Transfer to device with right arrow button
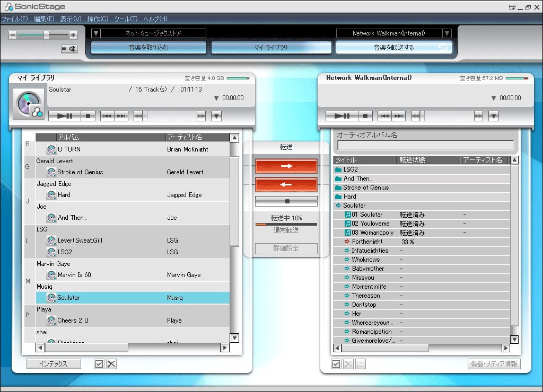543x392 pixels. coord(286,166)
